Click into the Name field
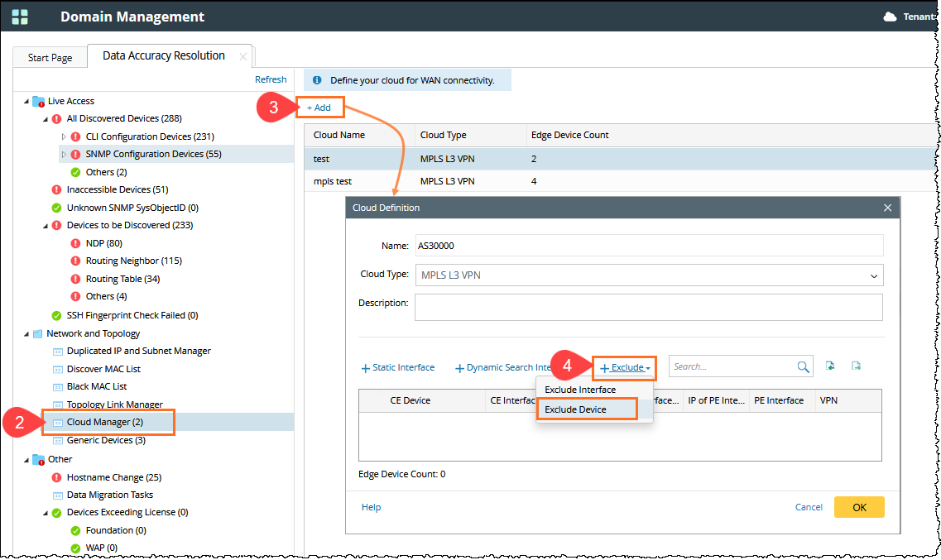Viewport: 941px width, 560px height. pos(650,246)
